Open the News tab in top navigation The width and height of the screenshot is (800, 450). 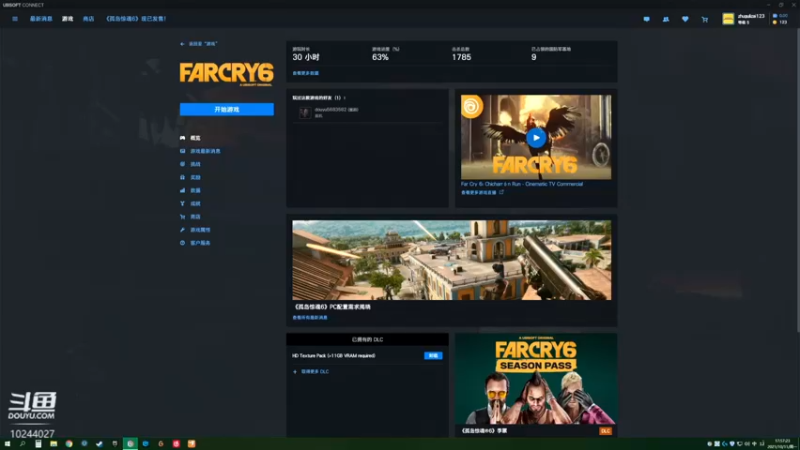coord(41,19)
